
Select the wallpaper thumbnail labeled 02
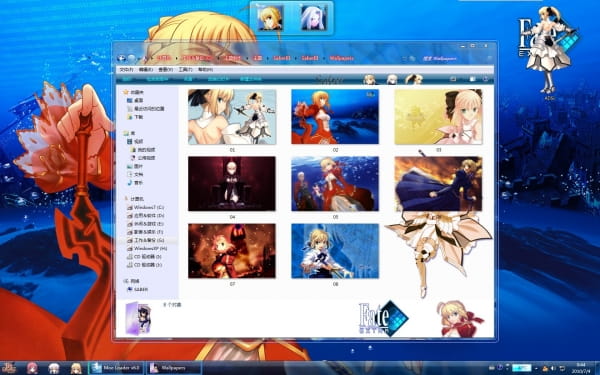tap(335, 117)
